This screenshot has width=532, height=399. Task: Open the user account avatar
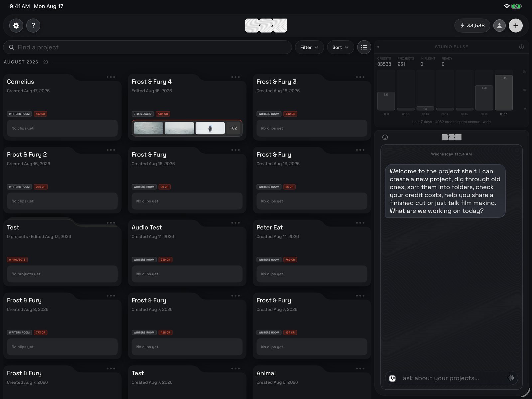pyautogui.click(x=499, y=26)
